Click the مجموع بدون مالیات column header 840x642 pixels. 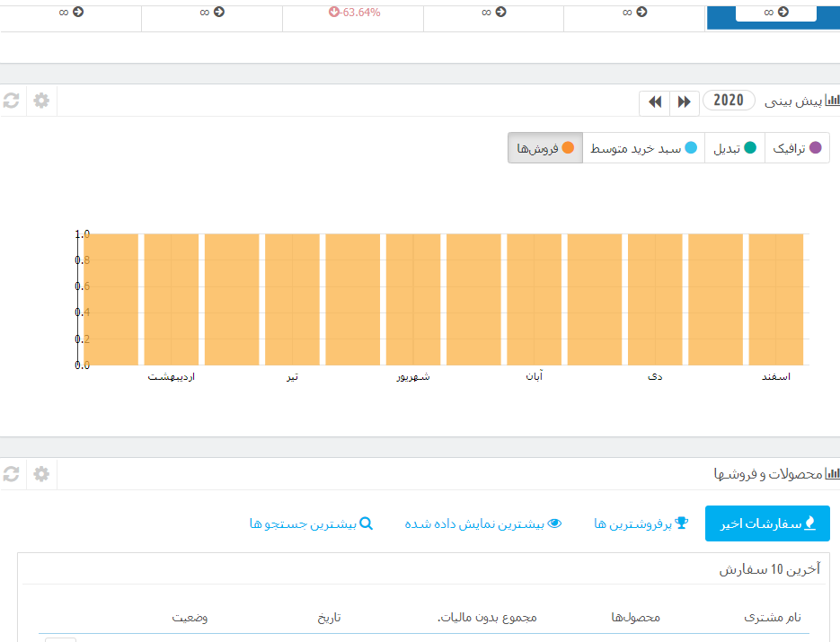pos(487,618)
